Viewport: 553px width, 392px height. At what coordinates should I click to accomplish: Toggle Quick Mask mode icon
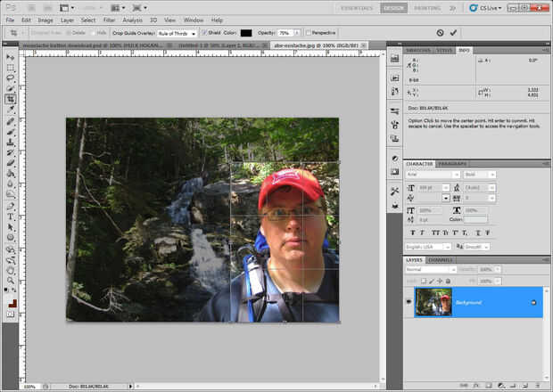[x=10, y=314]
